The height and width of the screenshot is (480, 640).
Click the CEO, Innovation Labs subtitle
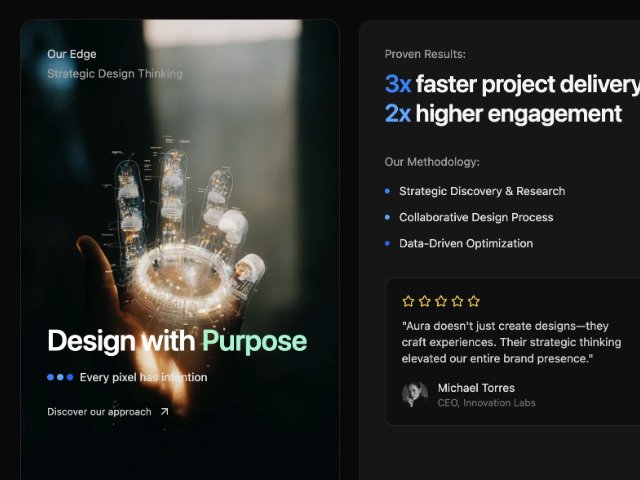coord(486,403)
